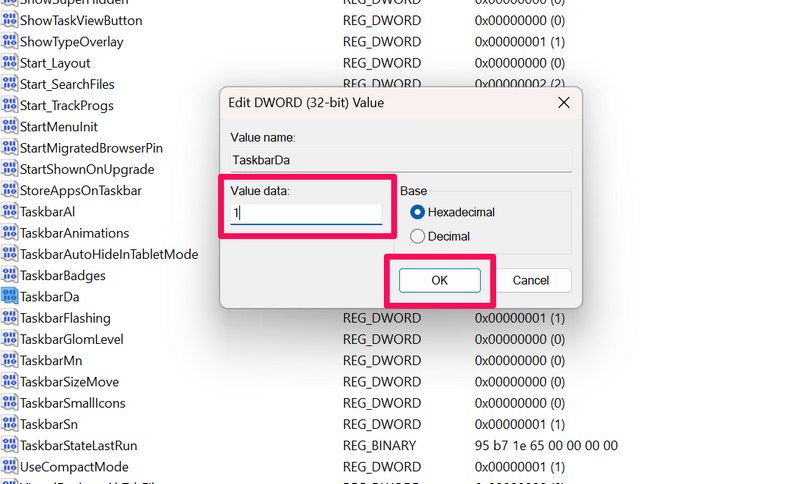The height and width of the screenshot is (484, 800).
Task: Confirm the DWORD edit with OK
Action: (x=439, y=280)
